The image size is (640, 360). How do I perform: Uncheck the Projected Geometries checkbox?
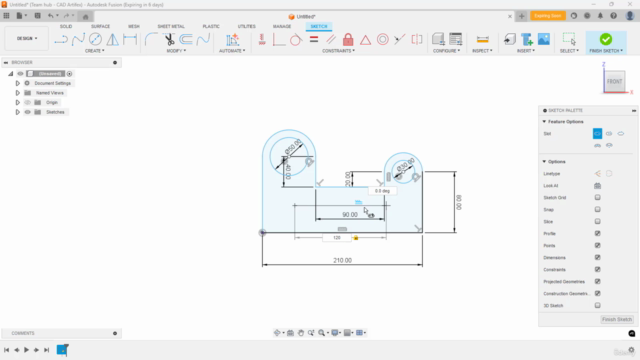[598, 281]
